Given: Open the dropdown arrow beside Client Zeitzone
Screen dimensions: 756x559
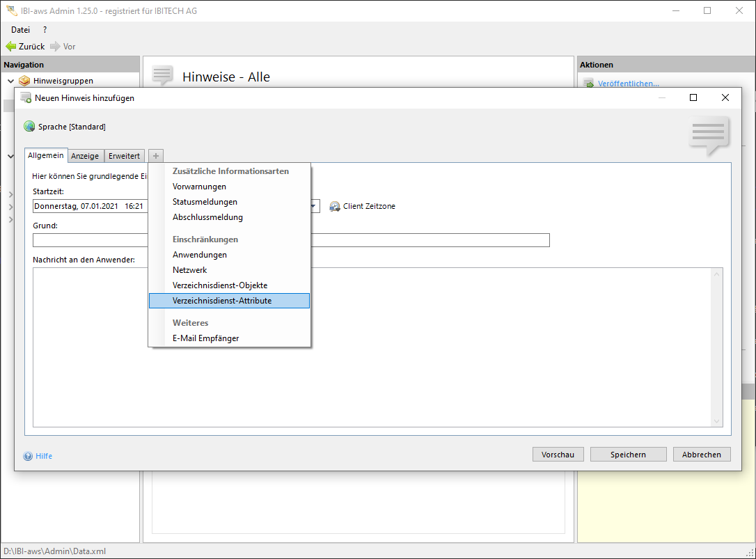Looking at the screenshot, I should click(x=314, y=206).
